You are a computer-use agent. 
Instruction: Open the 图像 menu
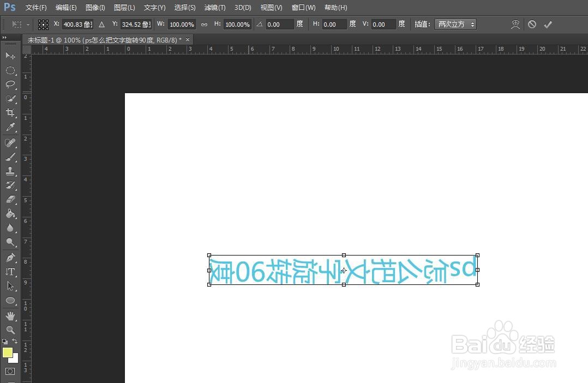pos(94,7)
